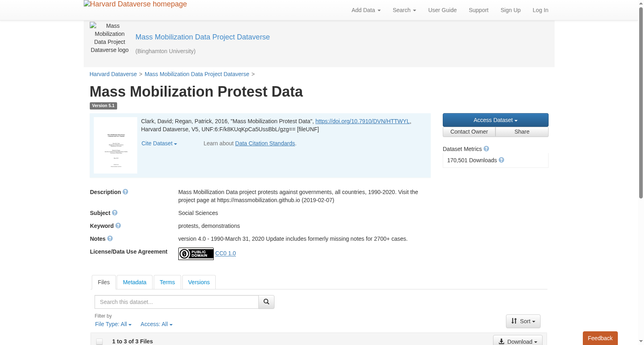Switch to the Metadata tab
Viewport: 644px width, 345px height.
134,282
